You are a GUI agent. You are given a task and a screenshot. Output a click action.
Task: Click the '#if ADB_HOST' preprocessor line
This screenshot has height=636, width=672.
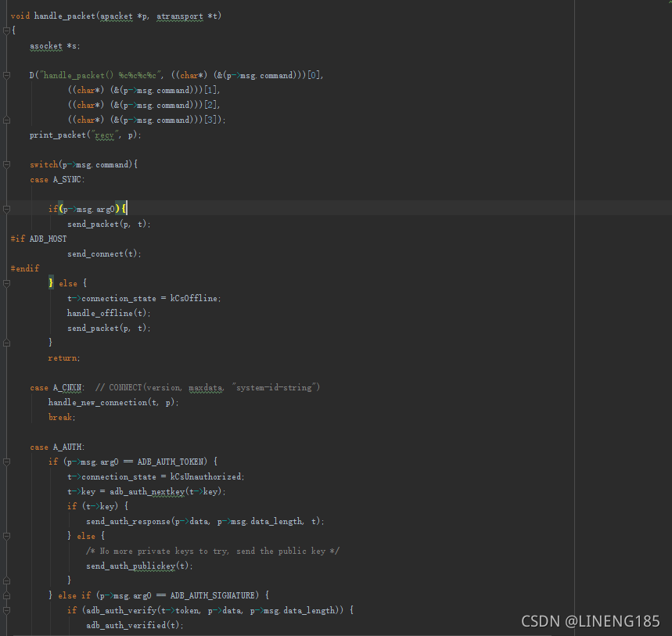38,239
